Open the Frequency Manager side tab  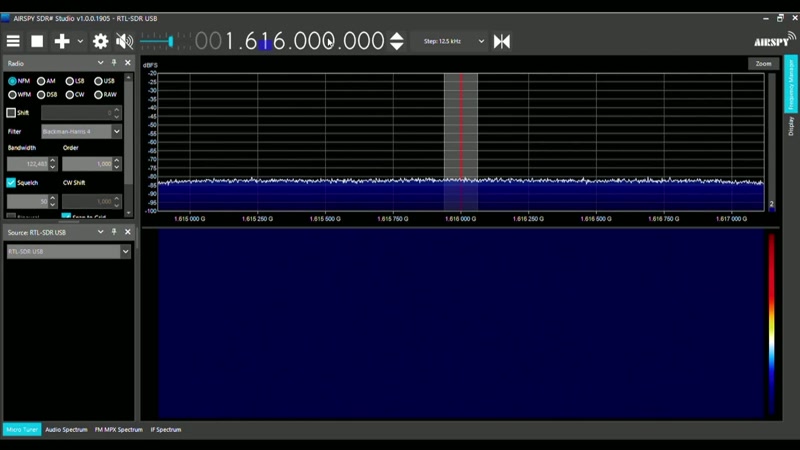point(791,84)
